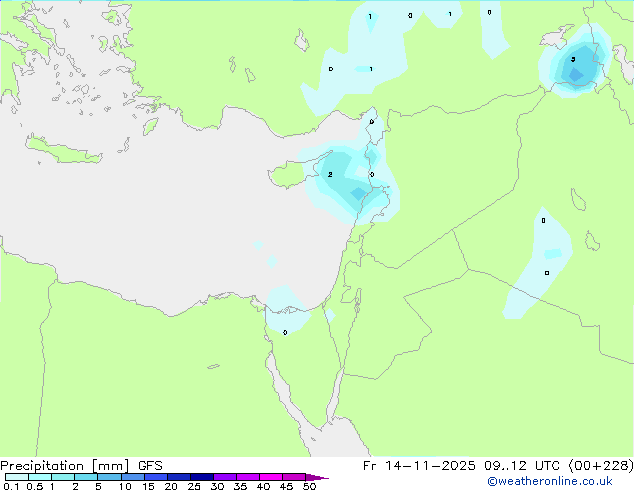This screenshot has width=634, height=490.
Task: Click the '10' legend value
Action: click(x=125, y=486)
